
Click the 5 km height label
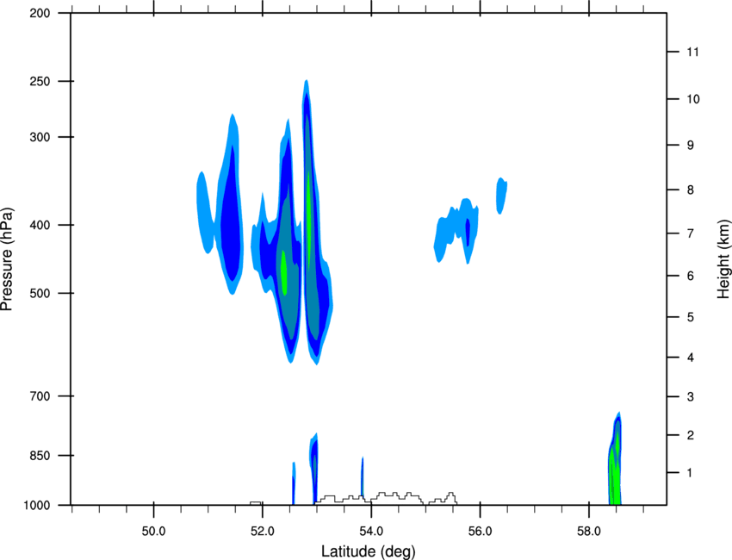(x=691, y=318)
